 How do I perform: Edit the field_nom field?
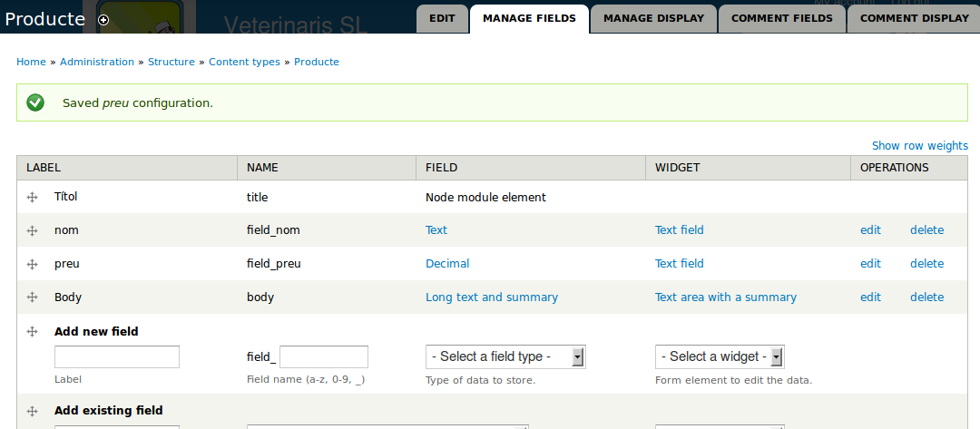point(870,230)
